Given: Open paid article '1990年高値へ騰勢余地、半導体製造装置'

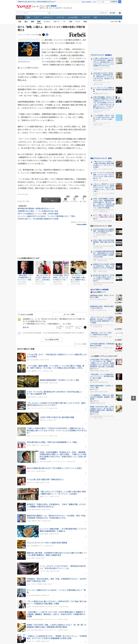Looking at the screenshot, I should pyautogui.click(x=102, y=345).
